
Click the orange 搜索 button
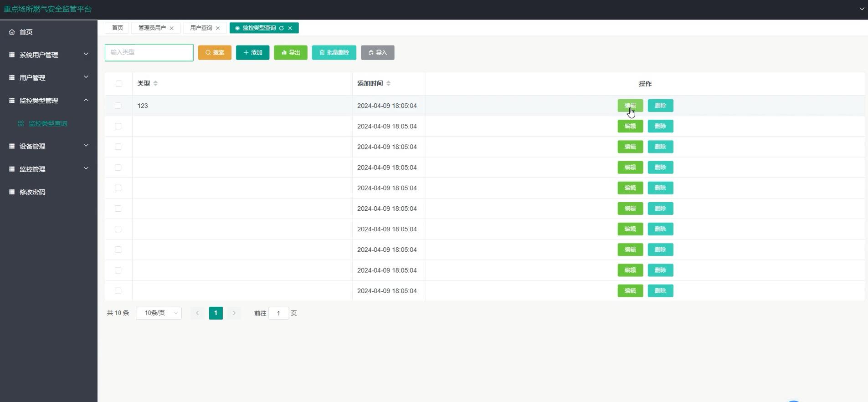215,53
